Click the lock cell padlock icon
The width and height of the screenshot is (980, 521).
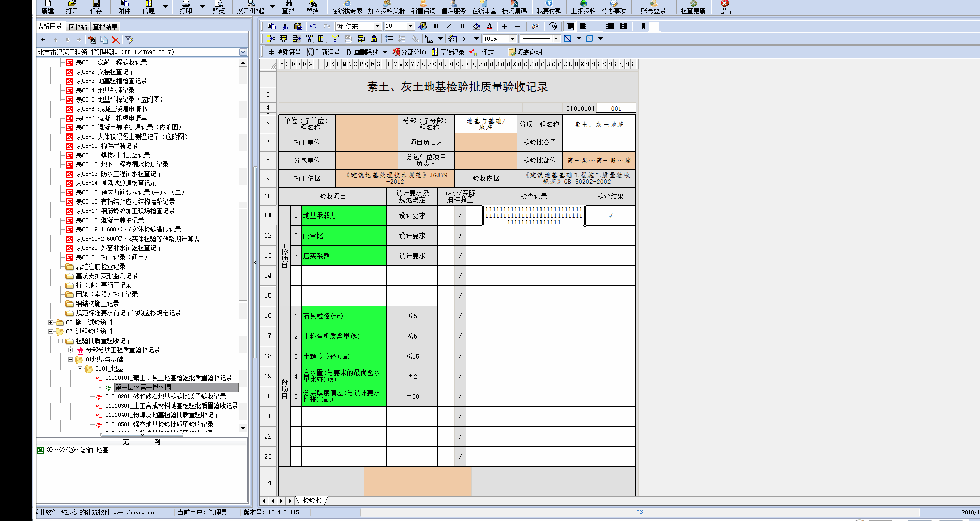[x=374, y=39]
